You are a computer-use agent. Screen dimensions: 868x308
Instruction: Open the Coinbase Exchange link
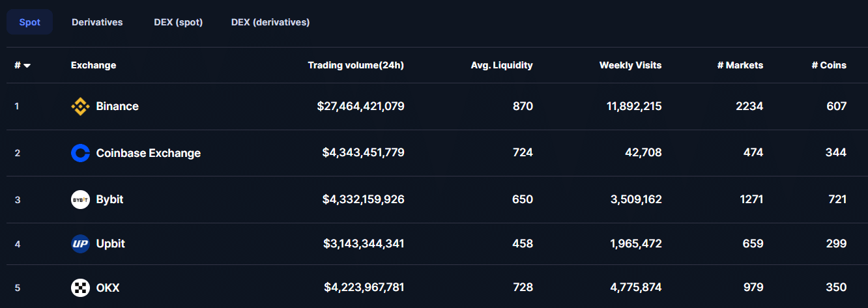pos(148,153)
